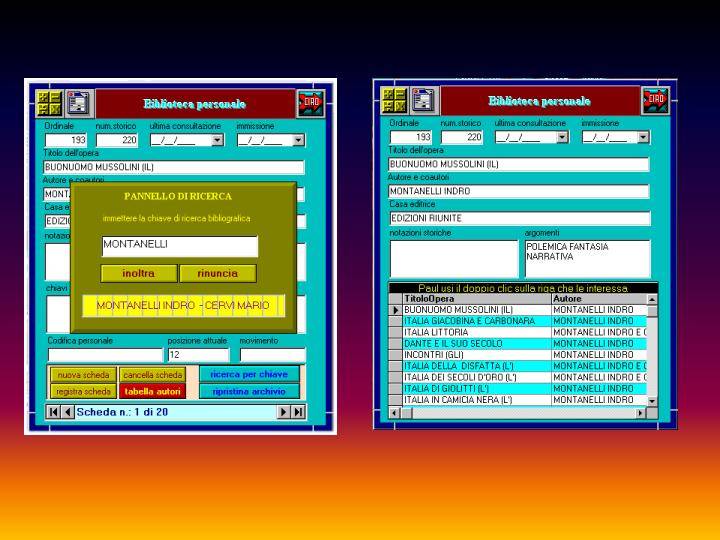Click the Ordinale field in right window
This screenshot has height=540, width=720.
(x=411, y=137)
